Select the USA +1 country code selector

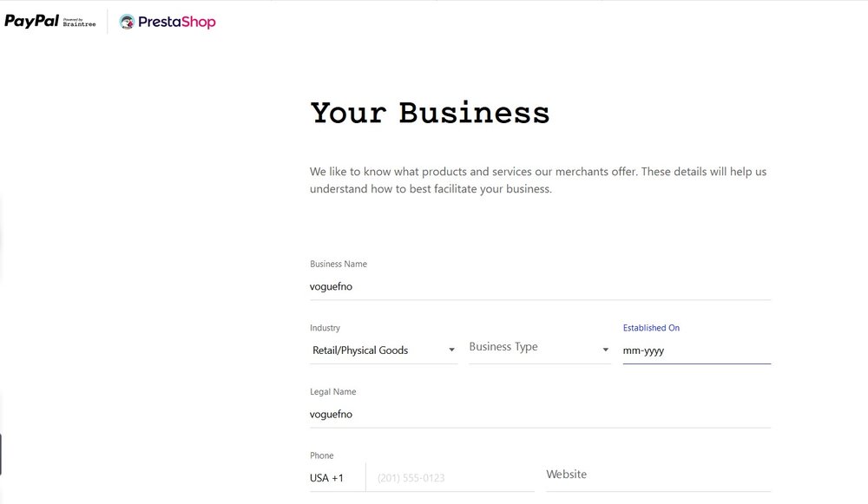click(327, 478)
